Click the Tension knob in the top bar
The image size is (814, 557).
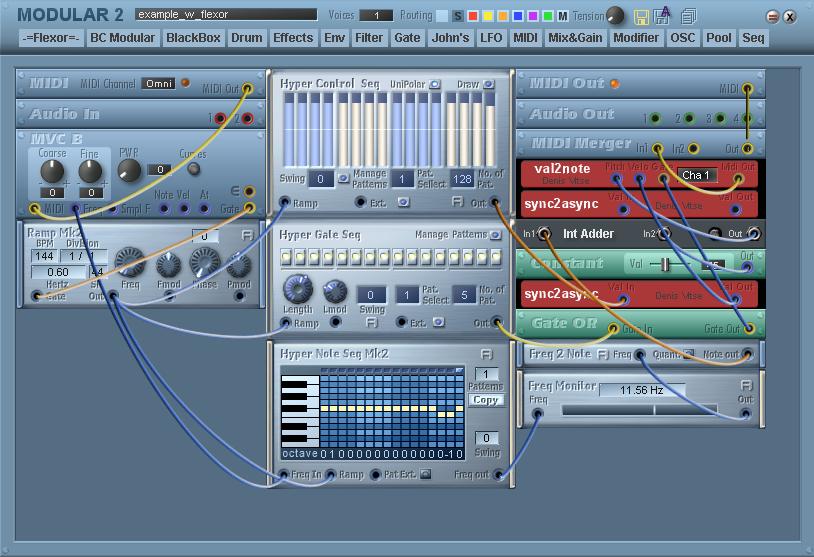point(616,16)
